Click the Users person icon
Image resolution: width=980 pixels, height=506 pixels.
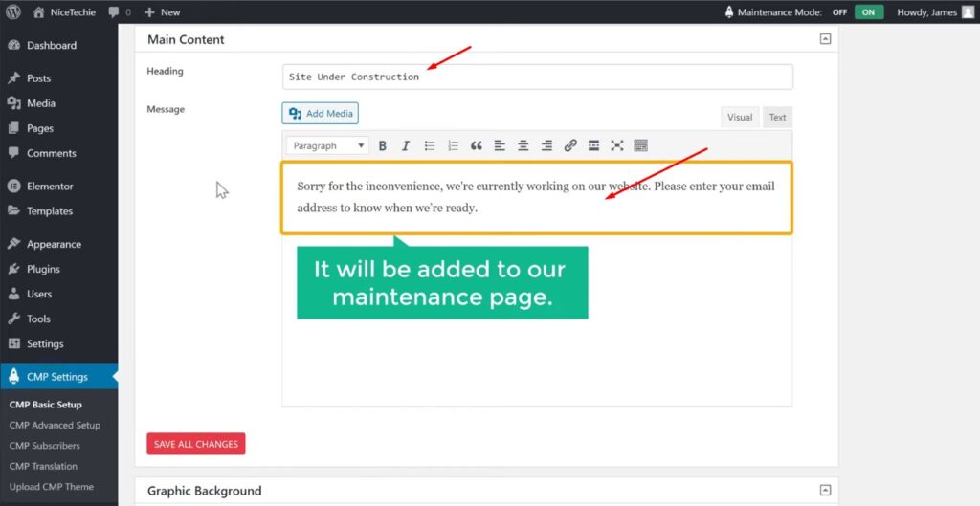tap(13, 295)
